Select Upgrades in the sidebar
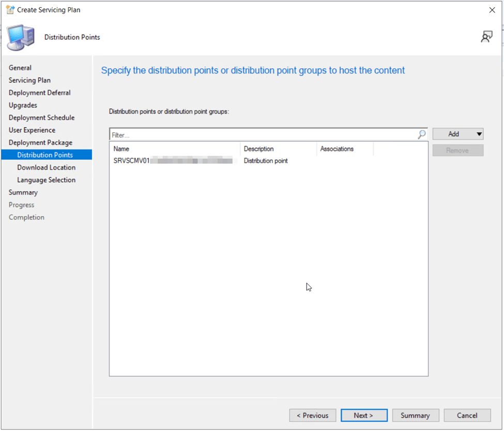Image resolution: width=504 pixels, height=431 pixels. pyautogui.click(x=23, y=105)
